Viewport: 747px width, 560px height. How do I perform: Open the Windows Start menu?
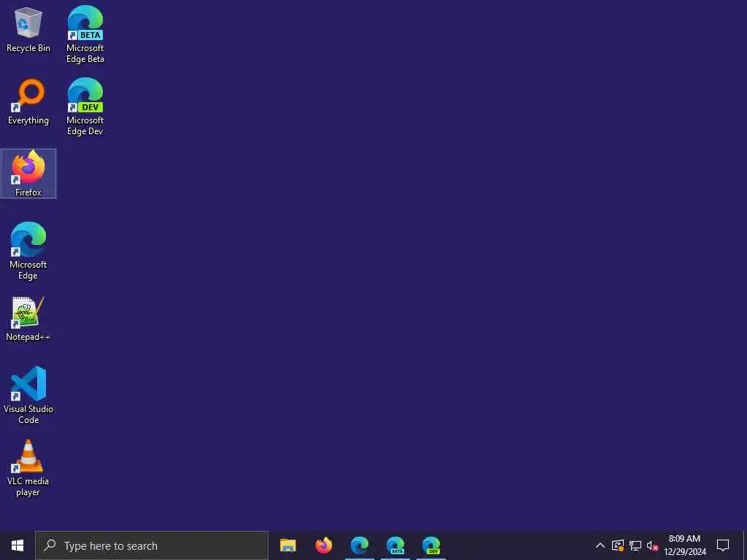click(x=18, y=545)
